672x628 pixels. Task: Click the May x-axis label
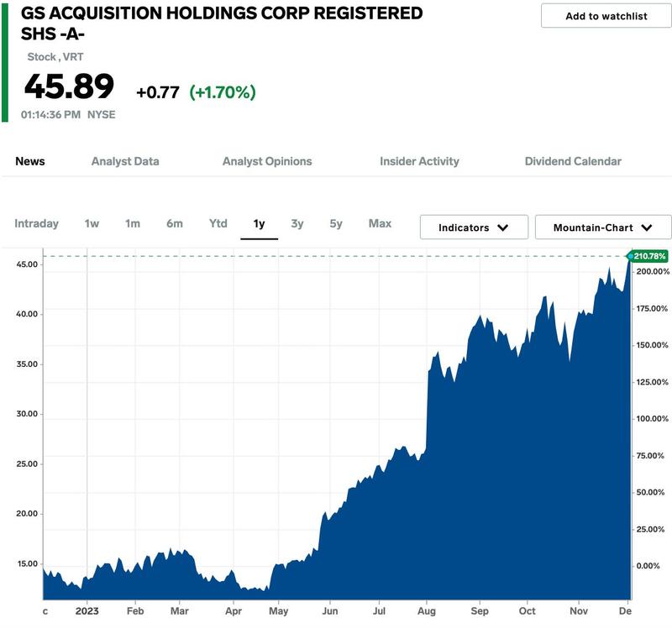pyautogui.click(x=279, y=611)
